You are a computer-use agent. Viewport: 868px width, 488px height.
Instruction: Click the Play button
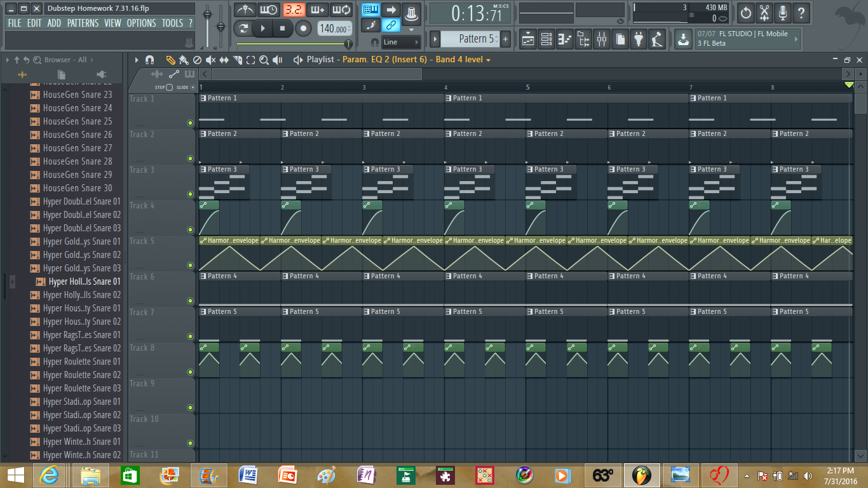(262, 29)
